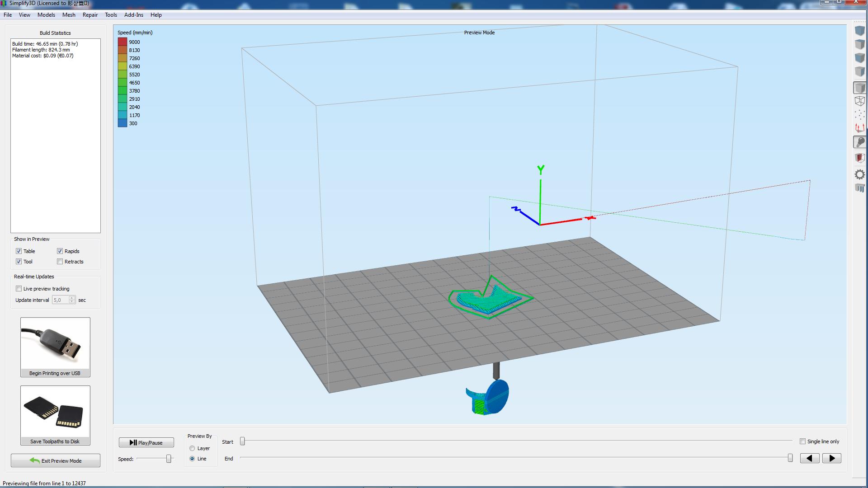Uncheck the Table checkbox

pos(19,251)
